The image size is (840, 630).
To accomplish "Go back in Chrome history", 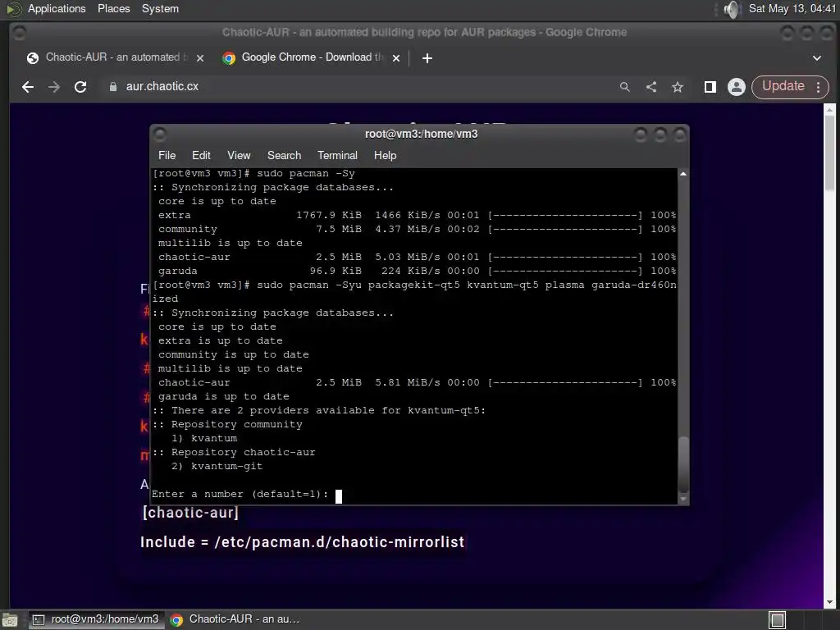I will [28, 87].
